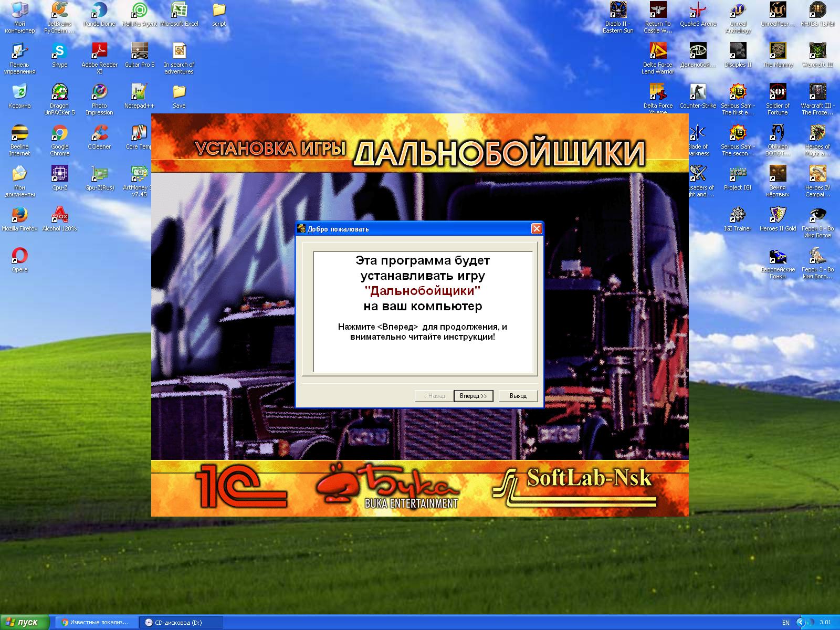Launch Opera browser desktop shortcut

click(19, 260)
